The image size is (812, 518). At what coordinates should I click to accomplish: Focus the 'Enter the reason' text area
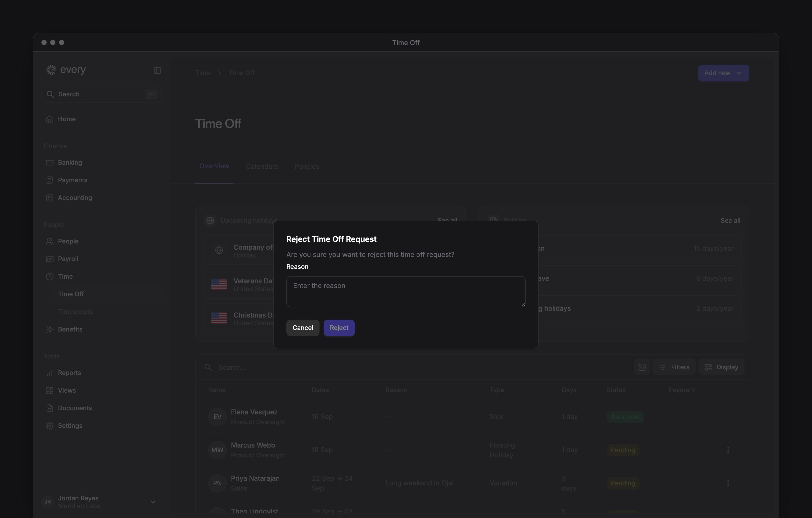[x=406, y=292]
